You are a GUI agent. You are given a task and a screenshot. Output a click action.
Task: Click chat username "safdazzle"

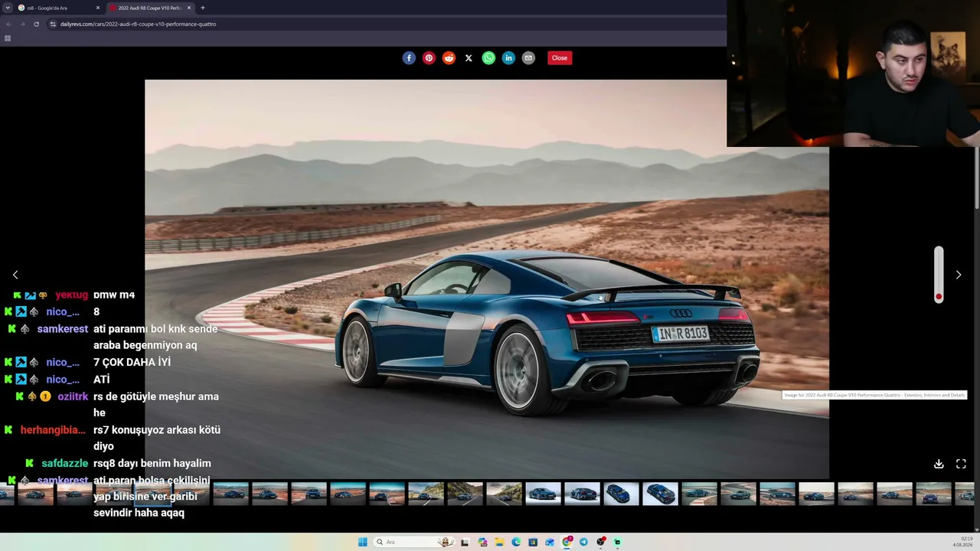(65, 464)
